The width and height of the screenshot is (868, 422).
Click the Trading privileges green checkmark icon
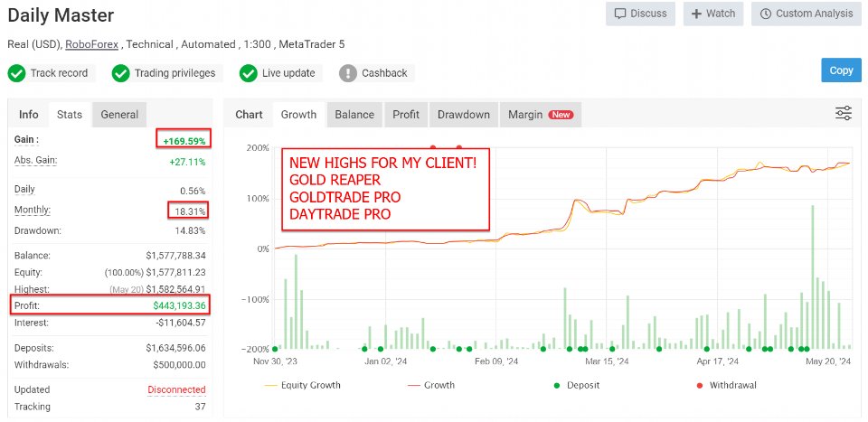[120, 73]
